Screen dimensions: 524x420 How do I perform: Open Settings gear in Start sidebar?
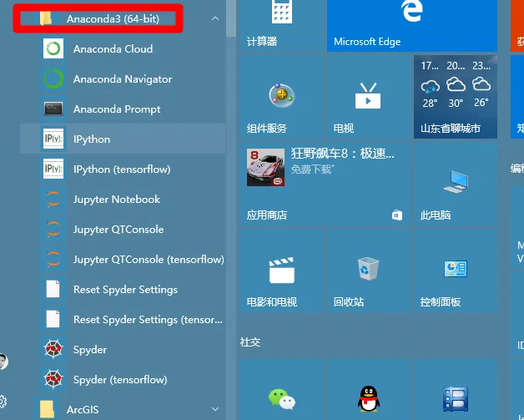tap(3, 402)
